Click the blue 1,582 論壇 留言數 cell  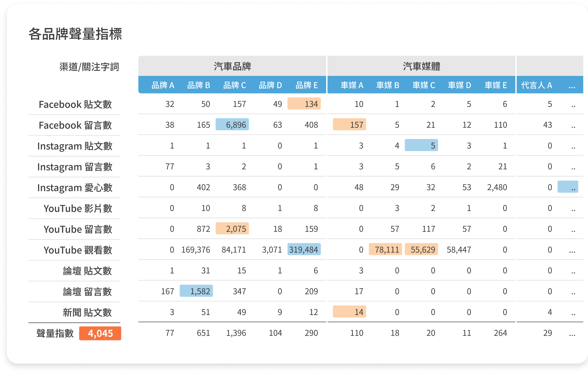[x=196, y=291]
